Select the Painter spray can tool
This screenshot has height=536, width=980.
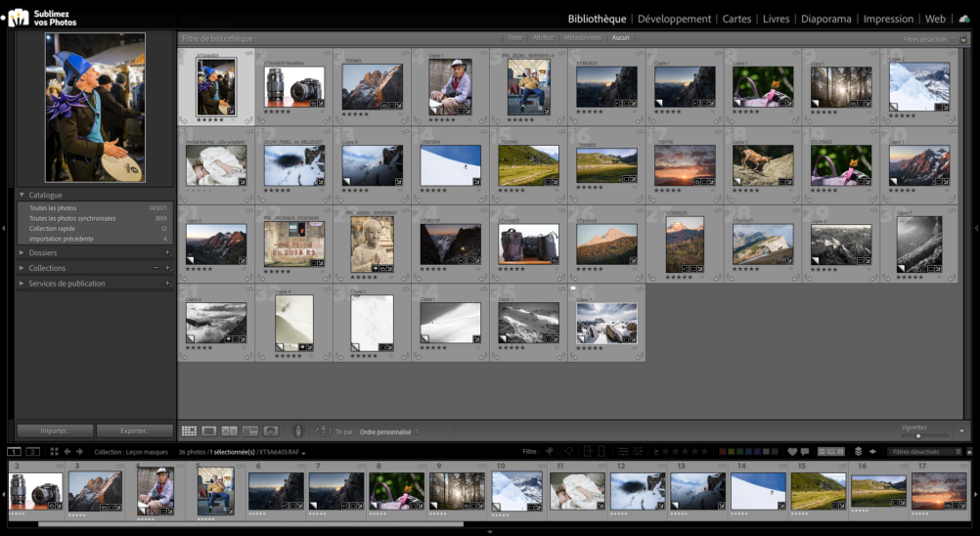click(x=298, y=431)
